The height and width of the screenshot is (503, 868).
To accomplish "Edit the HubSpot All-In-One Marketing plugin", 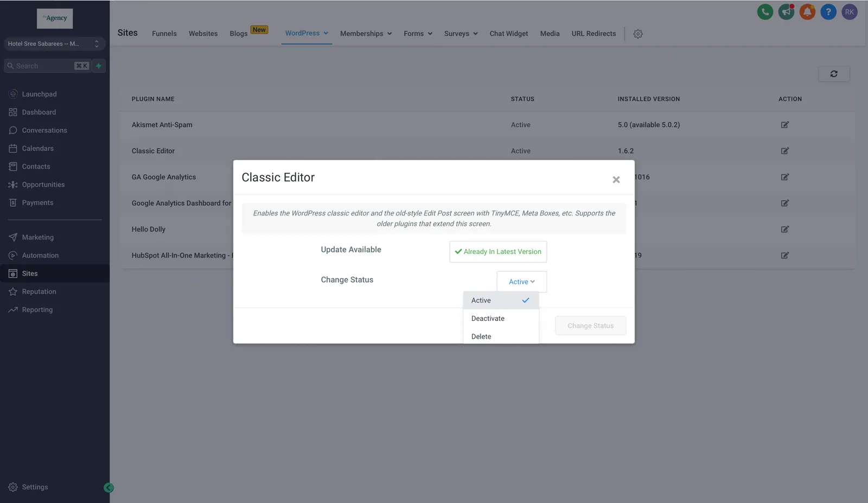I will 784,255.
